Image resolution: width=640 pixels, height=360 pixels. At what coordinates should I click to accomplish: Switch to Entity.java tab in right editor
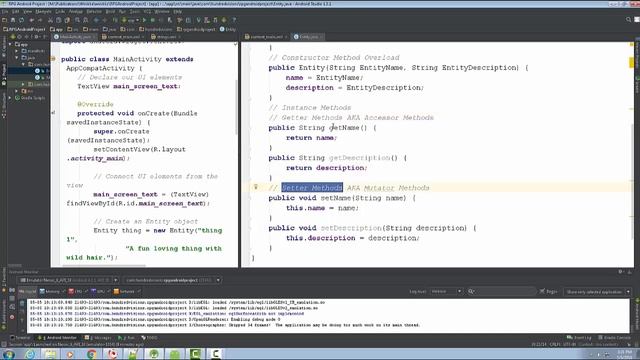(x=309, y=37)
